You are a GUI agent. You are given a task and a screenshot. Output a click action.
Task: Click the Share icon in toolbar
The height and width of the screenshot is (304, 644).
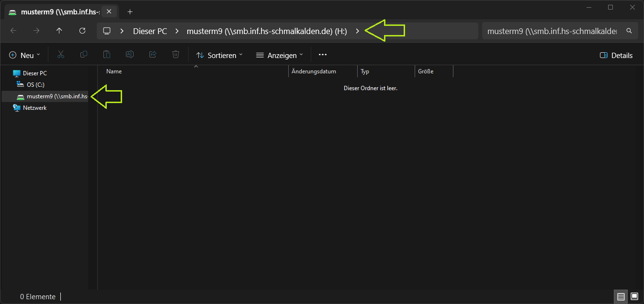click(153, 55)
